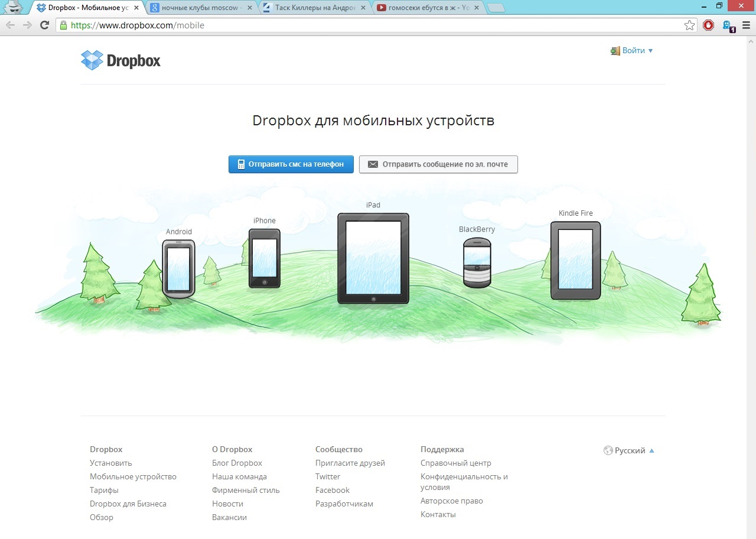756x539 pixels.
Task: Click the О Dropbox footer heading
Action: point(232,449)
